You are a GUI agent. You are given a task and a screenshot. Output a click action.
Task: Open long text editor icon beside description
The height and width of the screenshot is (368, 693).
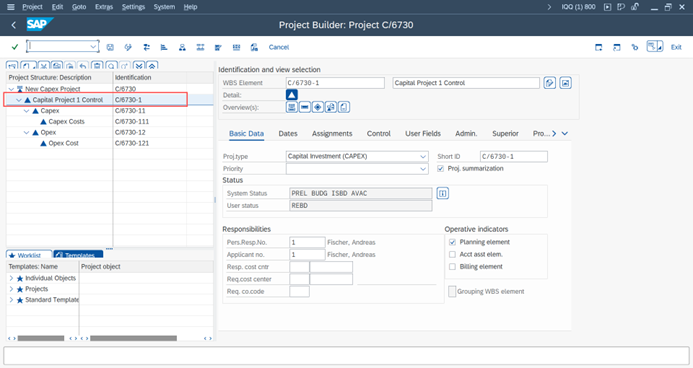[549, 83]
